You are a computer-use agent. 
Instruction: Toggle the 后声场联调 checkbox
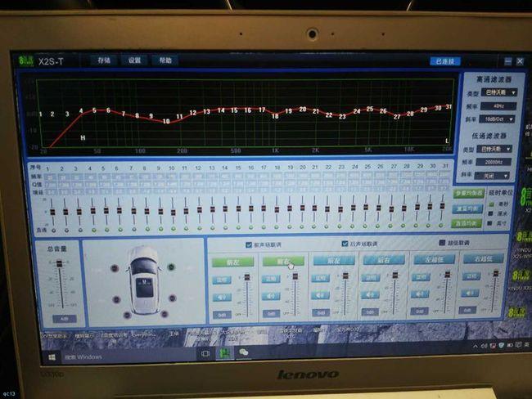(345, 244)
